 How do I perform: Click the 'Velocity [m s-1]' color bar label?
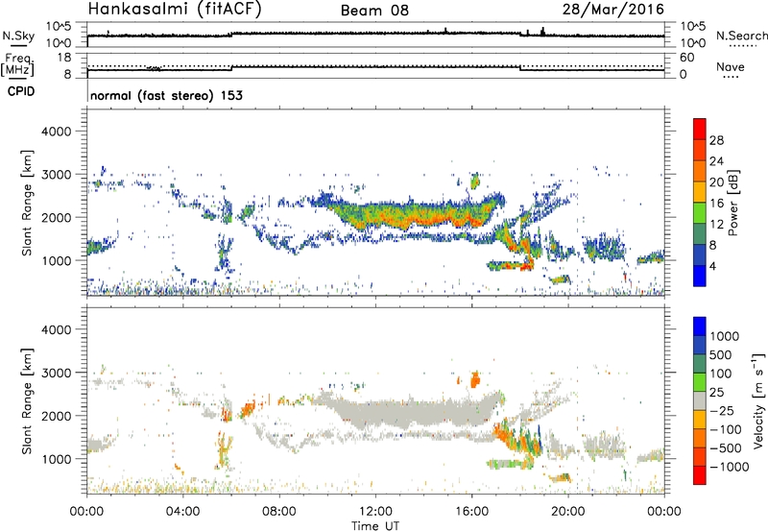click(x=758, y=400)
